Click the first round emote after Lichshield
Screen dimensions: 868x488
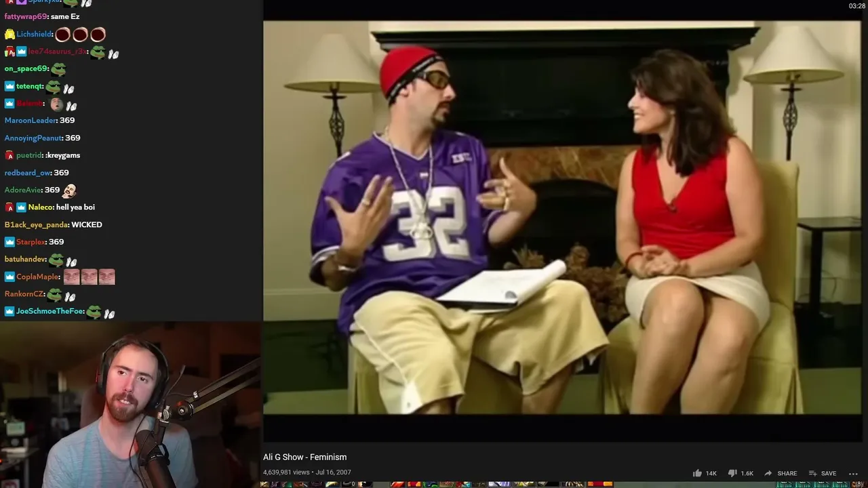[x=63, y=34]
